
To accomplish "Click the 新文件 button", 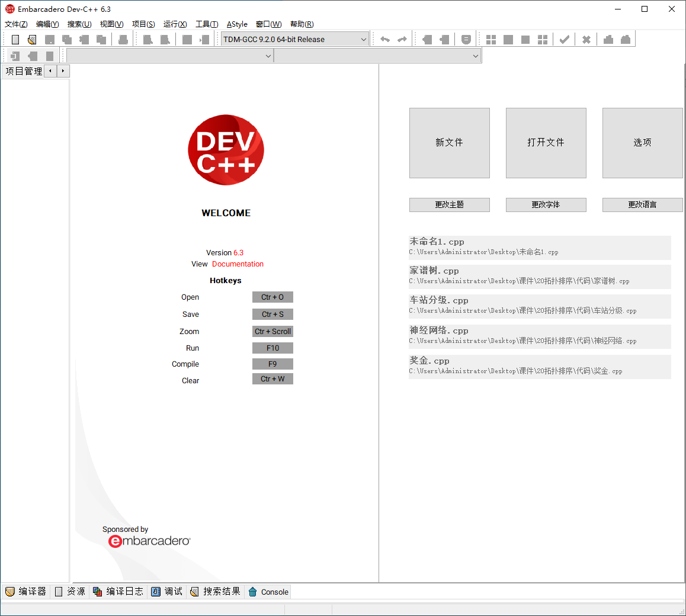I will point(449,143).
